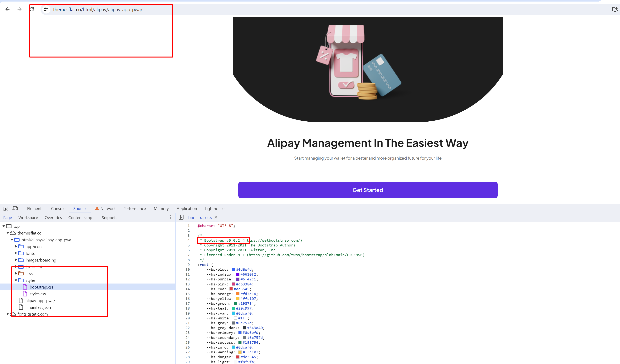The image size is (620, 364).
Task: Go back with the browser back arrow
Action: 8,9
